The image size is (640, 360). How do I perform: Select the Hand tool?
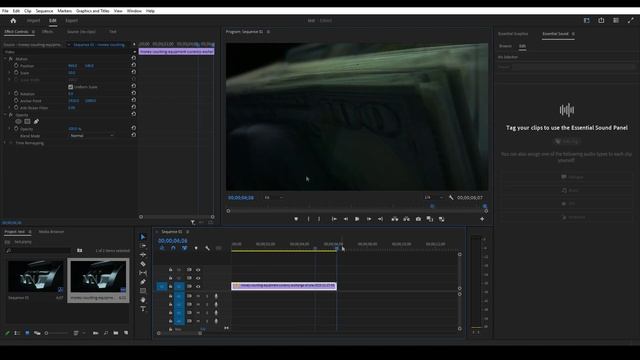[x=143, y=300]
